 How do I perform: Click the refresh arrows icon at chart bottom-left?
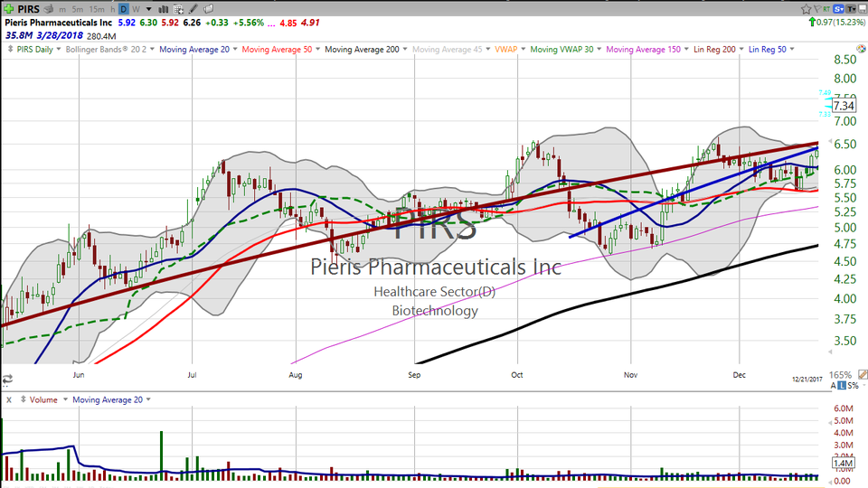[7, 379]
